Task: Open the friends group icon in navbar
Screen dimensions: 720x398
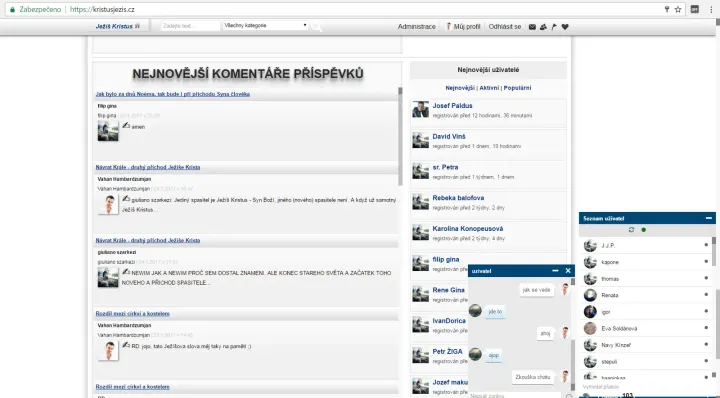Action: [x=543, y=27]
